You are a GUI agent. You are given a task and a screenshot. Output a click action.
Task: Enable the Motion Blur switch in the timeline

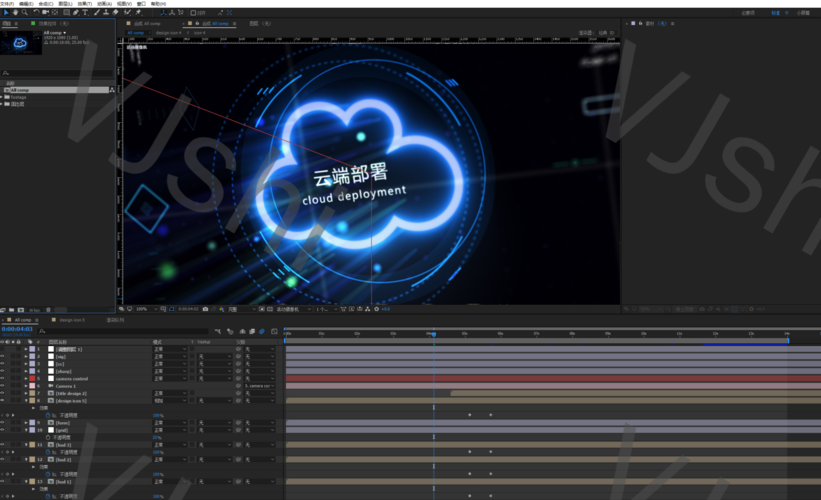tap(262, 331)
